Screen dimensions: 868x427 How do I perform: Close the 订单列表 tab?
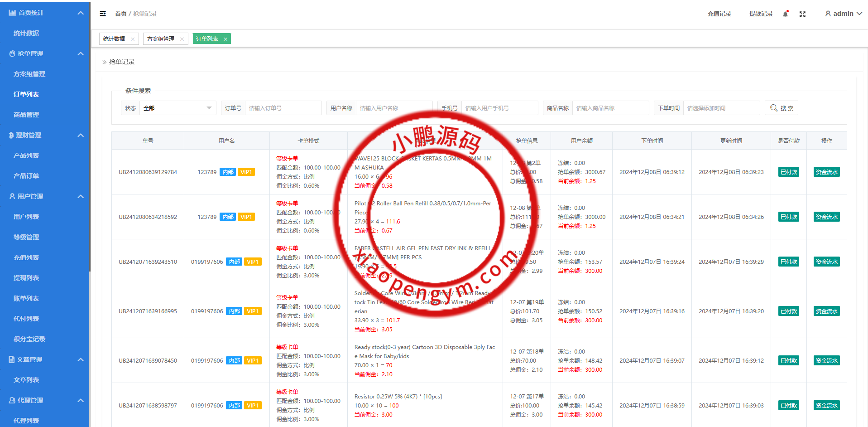[225, 39]
